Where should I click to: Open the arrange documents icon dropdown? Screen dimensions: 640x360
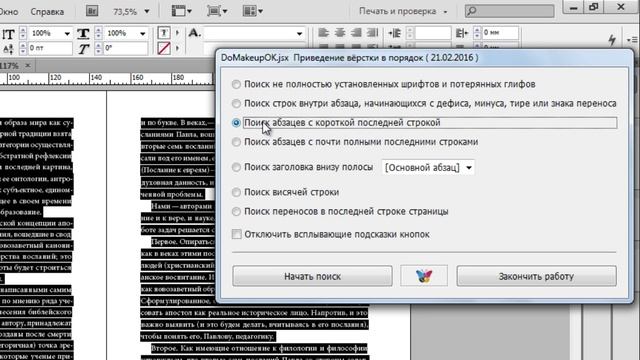[253, 11]
